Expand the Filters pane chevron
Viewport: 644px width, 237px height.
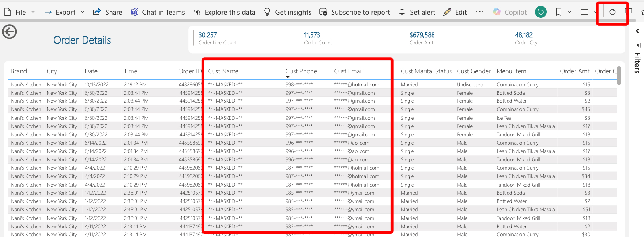click(637, 31)
